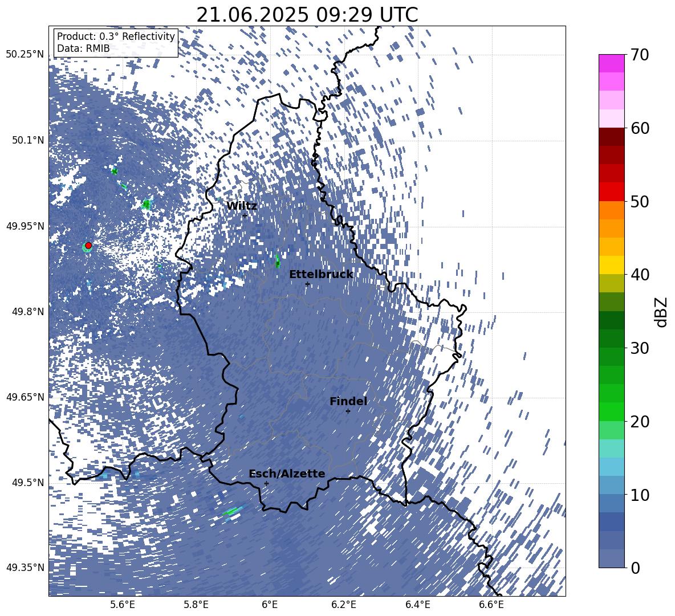Click the dBZ colorbar axis label
675x616 pixels.
(661, 312)
